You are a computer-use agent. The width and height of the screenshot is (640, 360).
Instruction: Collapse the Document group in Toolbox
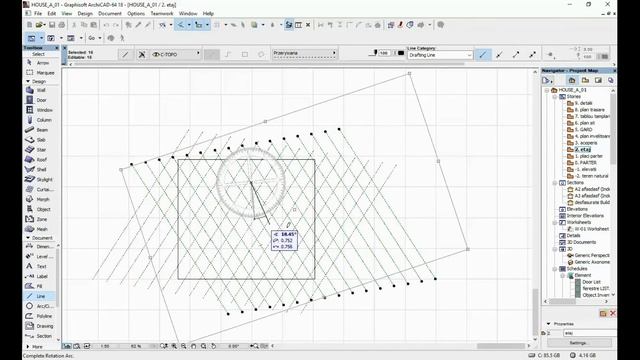pos(28,238)
